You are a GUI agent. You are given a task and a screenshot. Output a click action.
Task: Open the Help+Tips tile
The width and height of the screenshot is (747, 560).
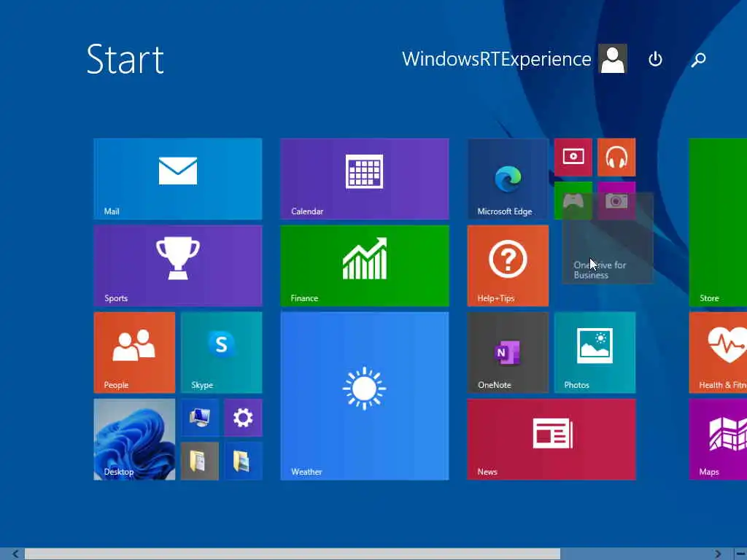[508, 265]
